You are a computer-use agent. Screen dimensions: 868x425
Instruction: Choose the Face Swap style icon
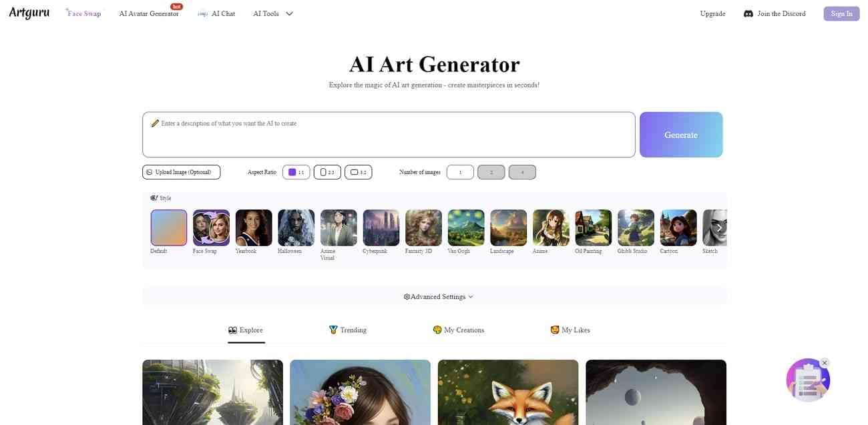211,228
